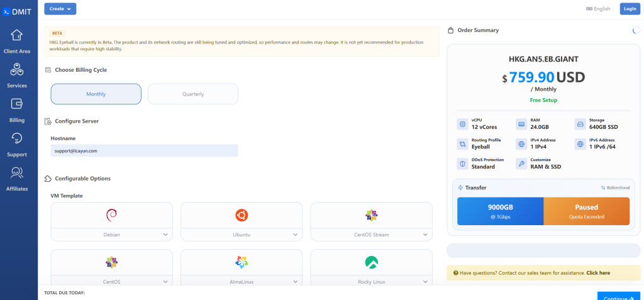Click the TOTAL DUE TODAY label
This screenshot has width=644, height=300.
(65, 293)
